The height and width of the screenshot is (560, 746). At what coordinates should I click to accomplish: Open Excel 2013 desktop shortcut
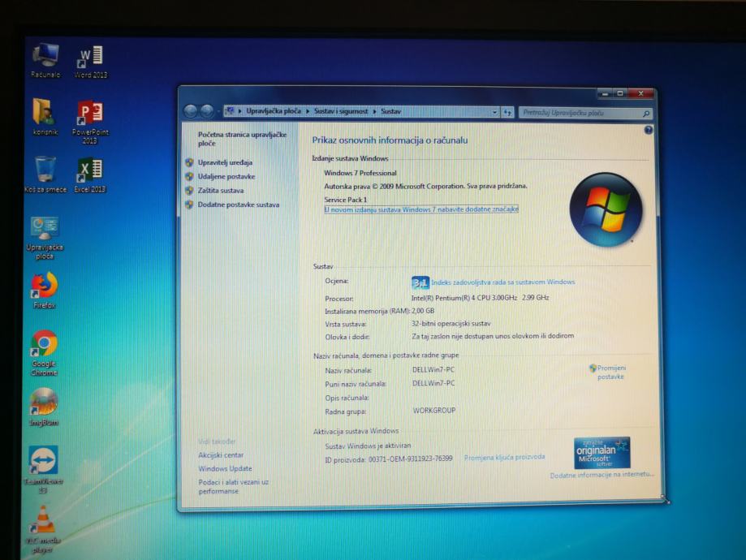(x=90, y=175)
